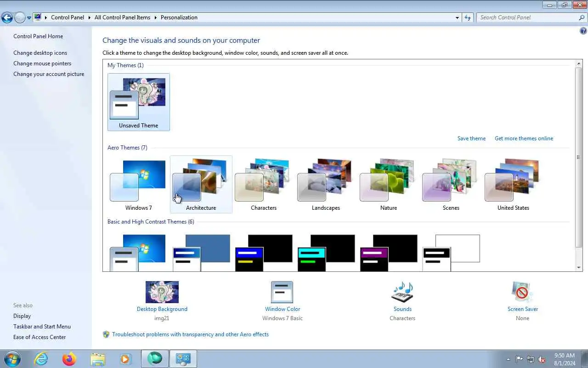Open the Sounds settings icon
This screenshot has width=588, height=368.
(x=402, y=292)
